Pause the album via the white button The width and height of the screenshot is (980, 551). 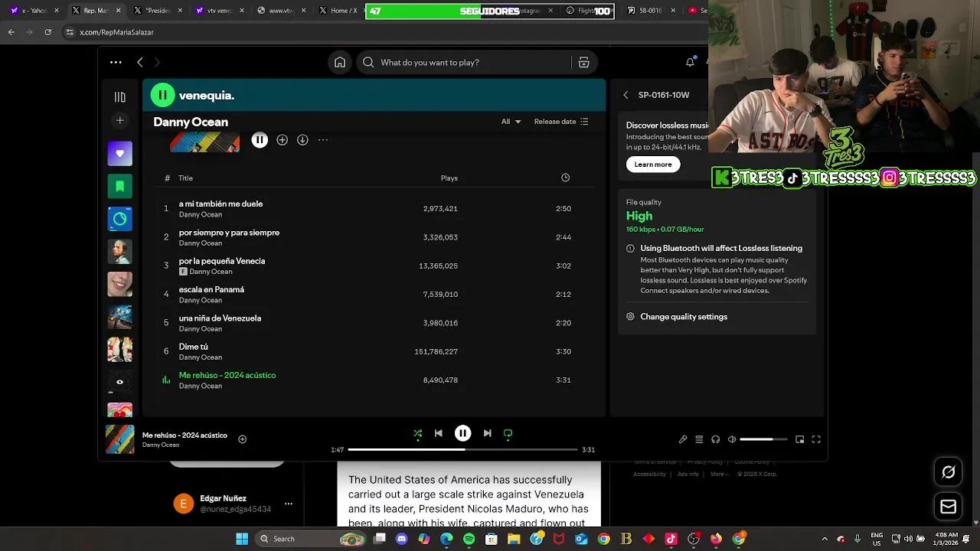(260, 140)
